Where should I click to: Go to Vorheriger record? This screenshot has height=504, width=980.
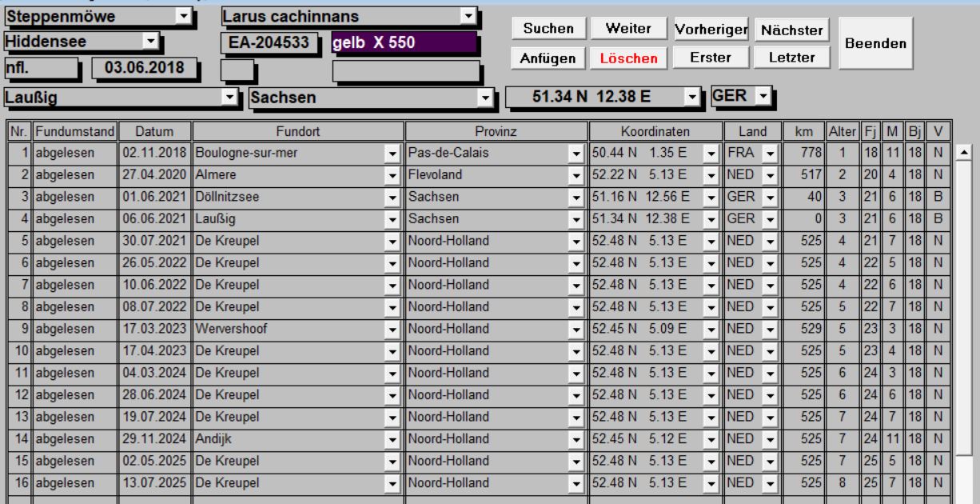click(x=711, y=29)
